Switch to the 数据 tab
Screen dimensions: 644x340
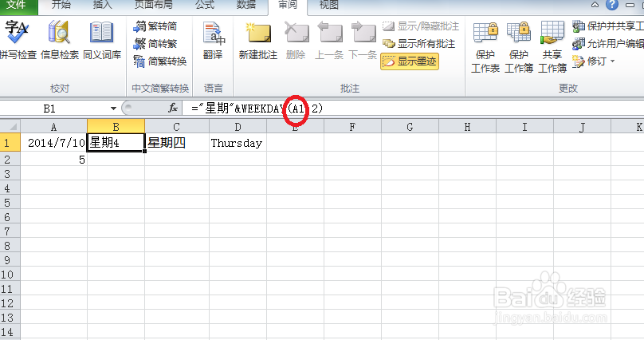pyautogui.click(x=246, y=5)
